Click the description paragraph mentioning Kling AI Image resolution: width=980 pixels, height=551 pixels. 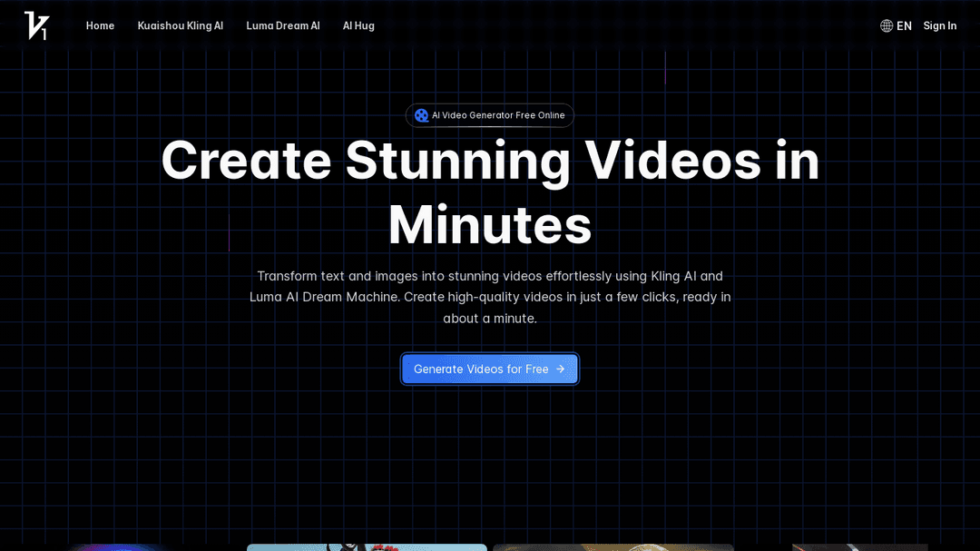[x=490, y=276]
